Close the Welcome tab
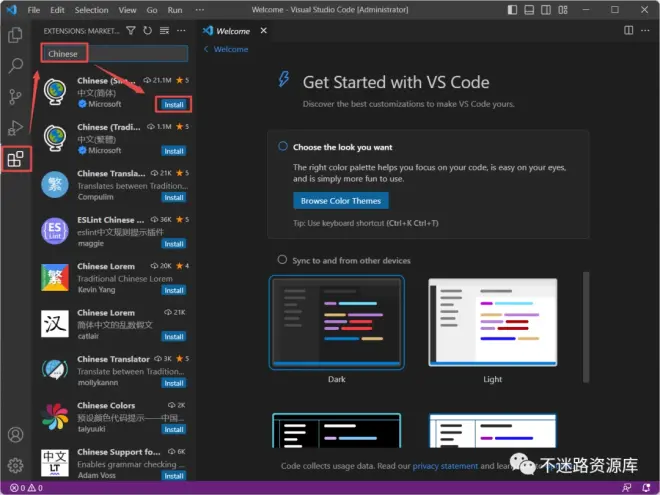Screen dimensions: 660x495 pos(263,31)
